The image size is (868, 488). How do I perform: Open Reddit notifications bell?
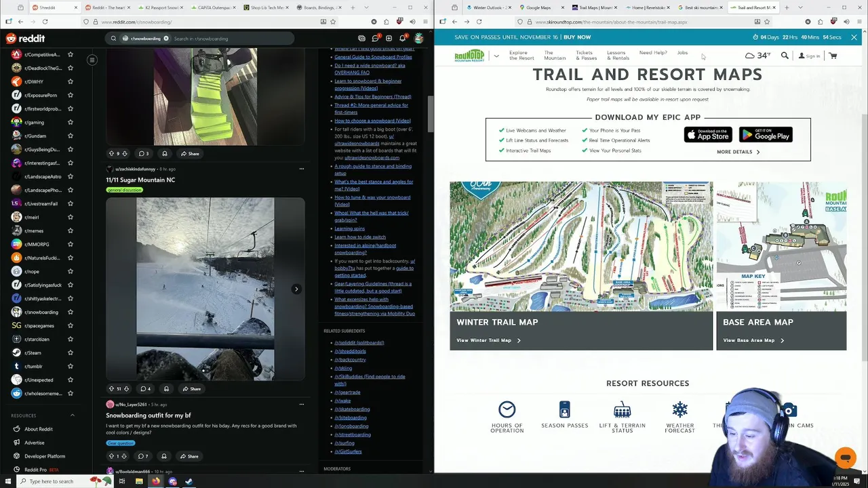tap(402, 39)
